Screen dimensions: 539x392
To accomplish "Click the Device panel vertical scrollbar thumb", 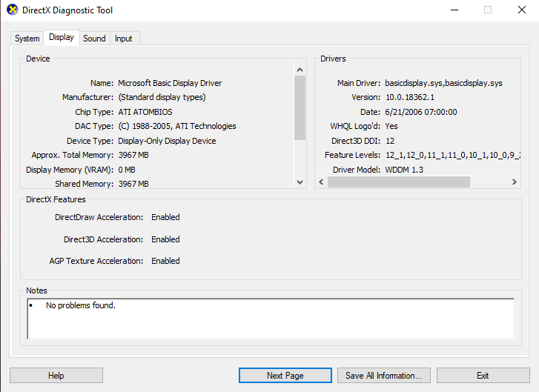I will coord(300,108).
